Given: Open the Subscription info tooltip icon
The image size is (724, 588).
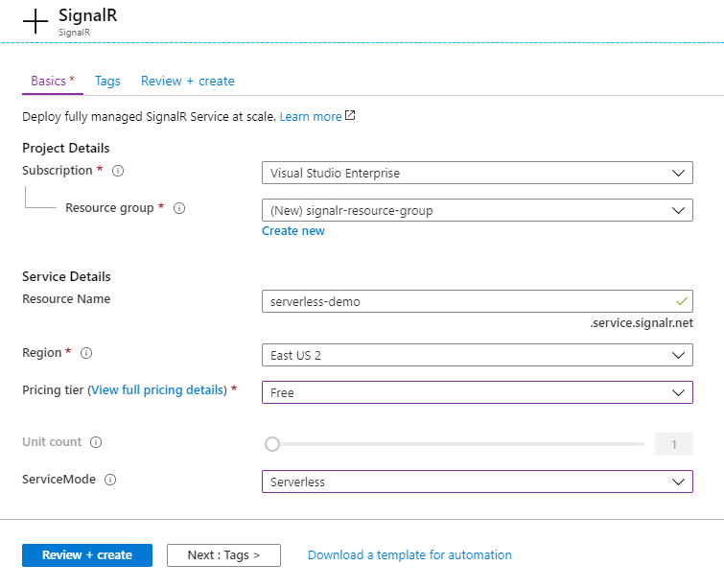Looking at the screenshot, I should 118,171.
